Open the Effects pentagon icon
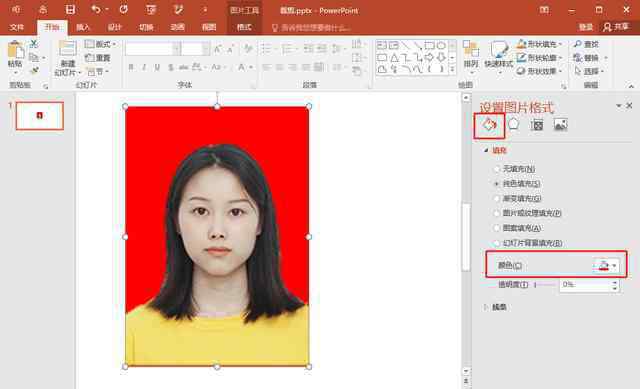640x389 pixels. coord(513,124)
